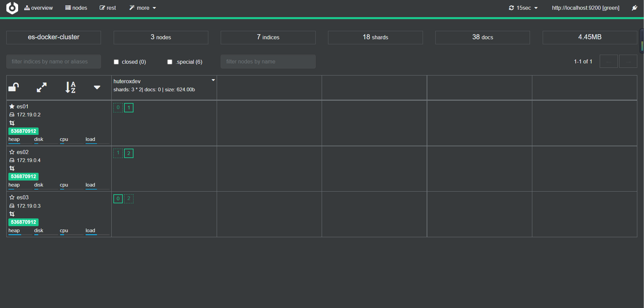Click the unlock shard allocation icon
The width and height of the screenshot is (644, 308).
(14, 87)
